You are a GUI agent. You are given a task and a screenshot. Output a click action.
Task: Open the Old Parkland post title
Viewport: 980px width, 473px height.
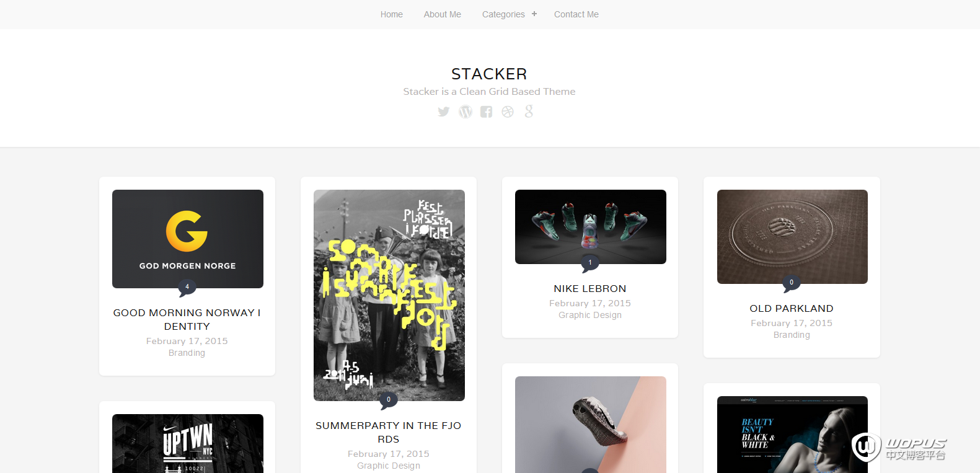click(792, 309)
